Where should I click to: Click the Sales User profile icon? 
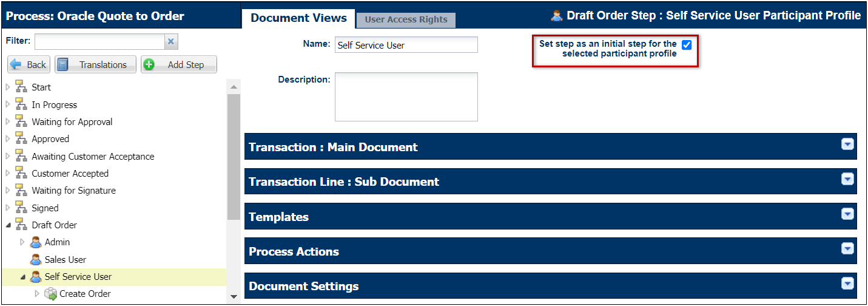[x=36, y=259]
